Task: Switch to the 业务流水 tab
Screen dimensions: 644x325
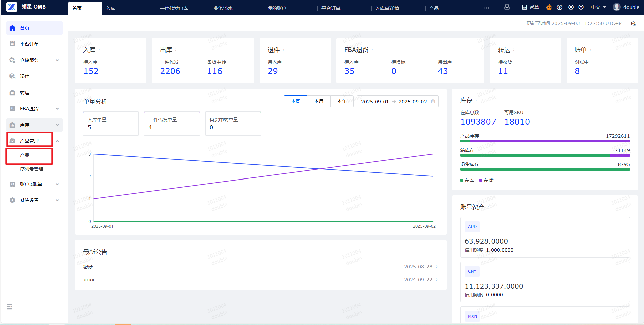Action: [x=223, y=8]
